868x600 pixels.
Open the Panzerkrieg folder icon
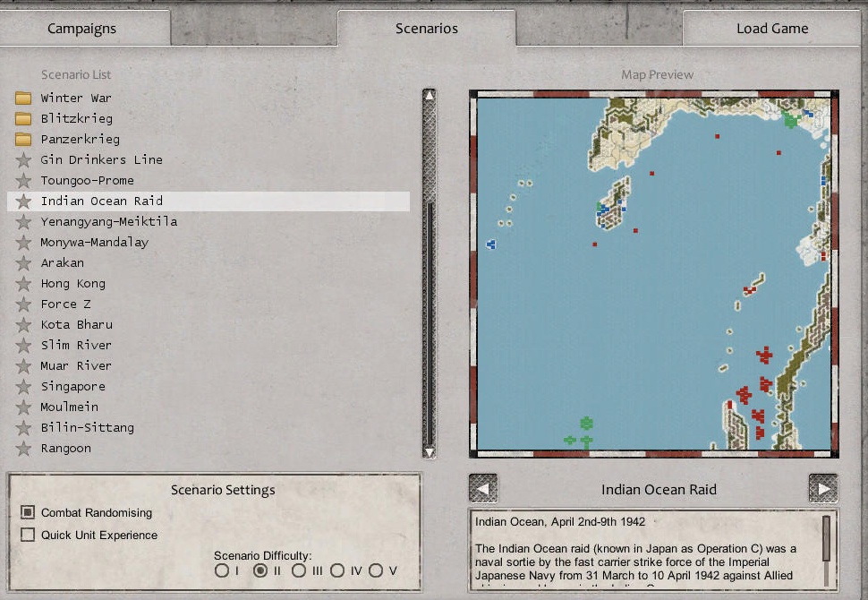click(23, 140)
